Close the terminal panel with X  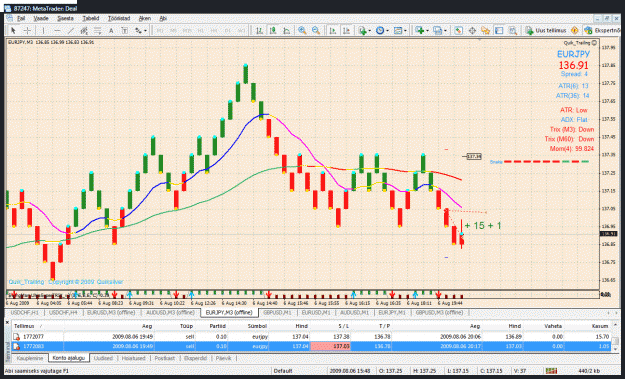pos(7,322)
